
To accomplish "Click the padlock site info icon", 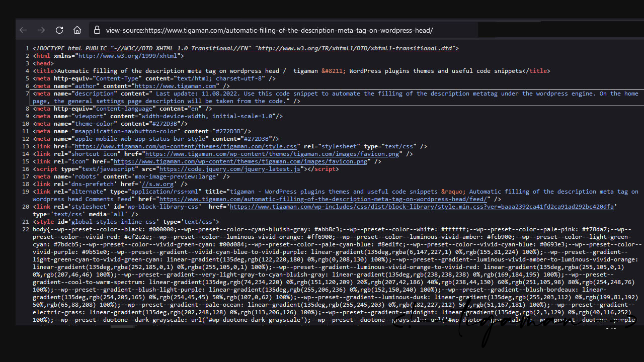I will coord(97,30).
